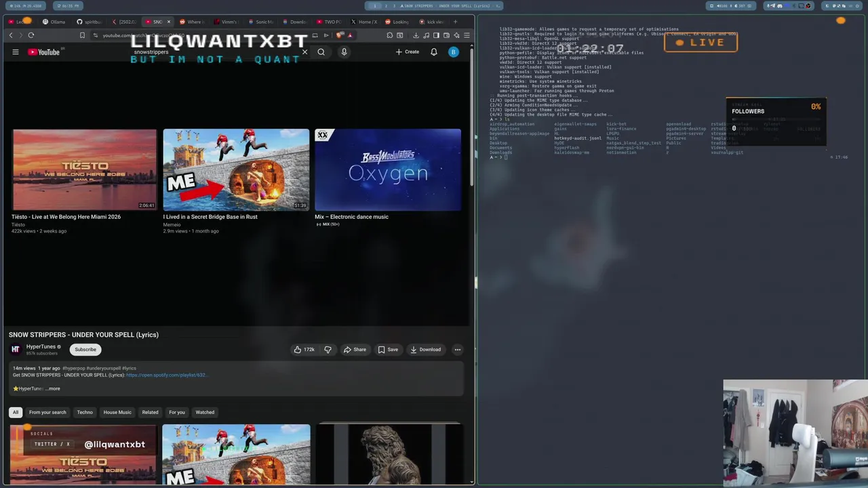Select the House Music filter chip
Screen dimensions: 868x488
point(117,412)
